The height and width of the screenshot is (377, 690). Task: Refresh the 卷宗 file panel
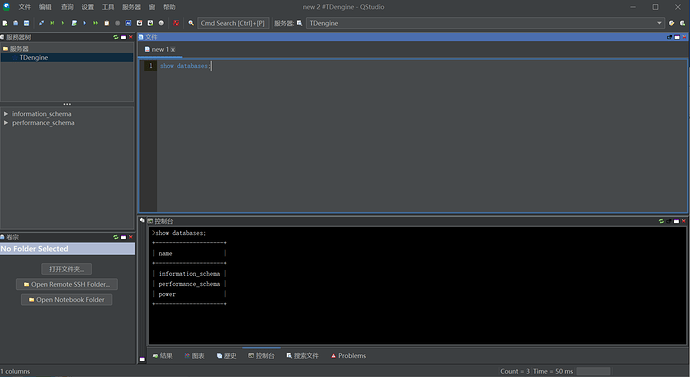coord(116,237)
